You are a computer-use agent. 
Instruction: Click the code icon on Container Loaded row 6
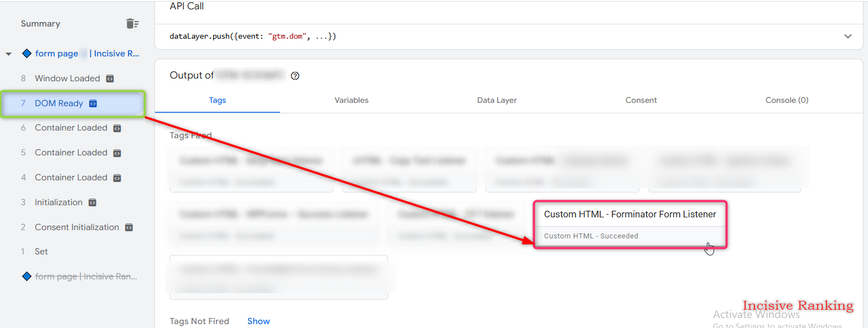117,128
